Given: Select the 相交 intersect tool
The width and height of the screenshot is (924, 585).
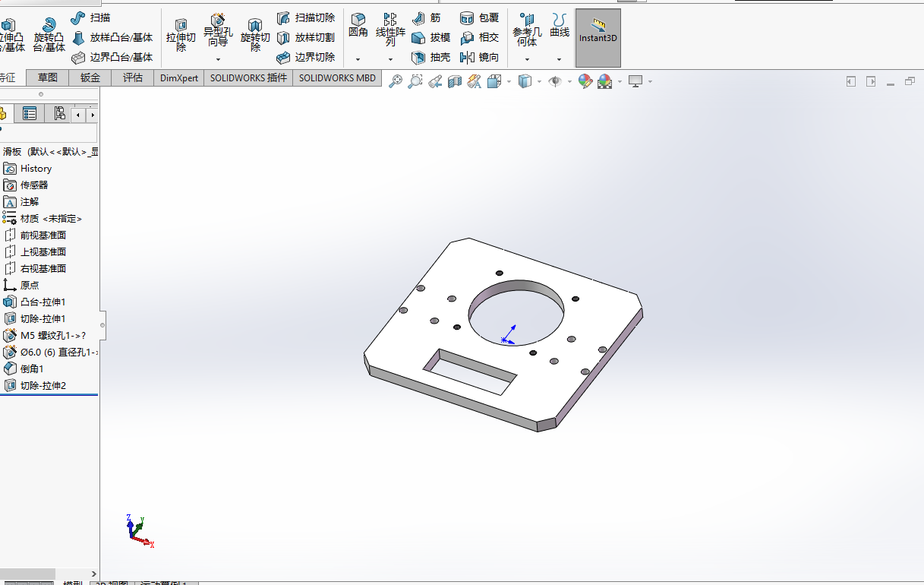Looking at the screenshot, I should point(480,37).
